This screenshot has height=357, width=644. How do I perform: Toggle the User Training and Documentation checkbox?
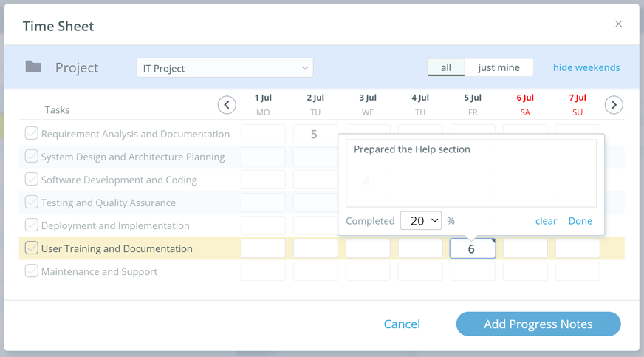tap(32, 248)
